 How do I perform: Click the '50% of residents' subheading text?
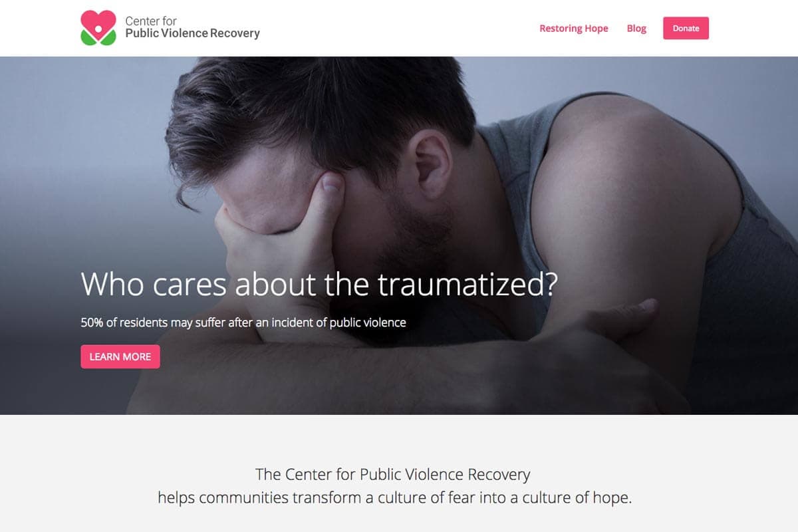click(243, 323)
